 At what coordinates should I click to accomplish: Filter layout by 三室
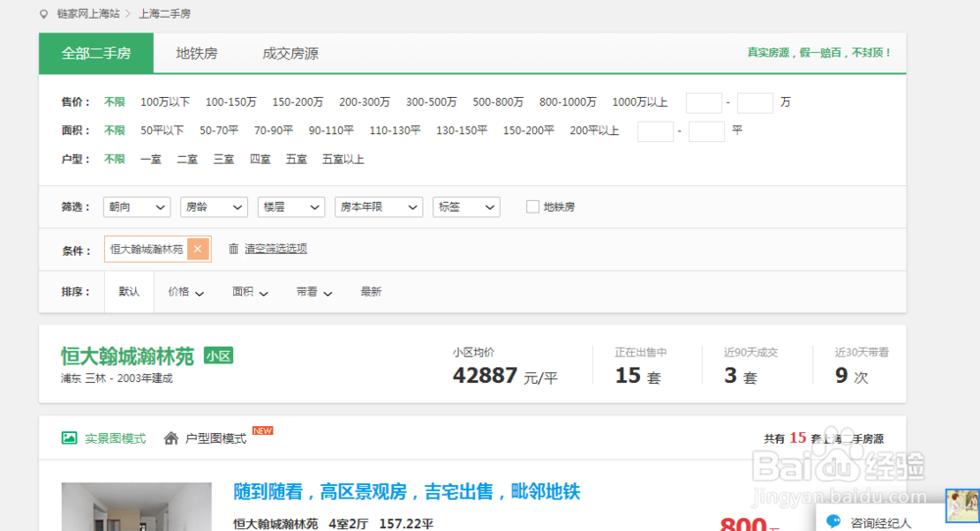click(223, 160)
